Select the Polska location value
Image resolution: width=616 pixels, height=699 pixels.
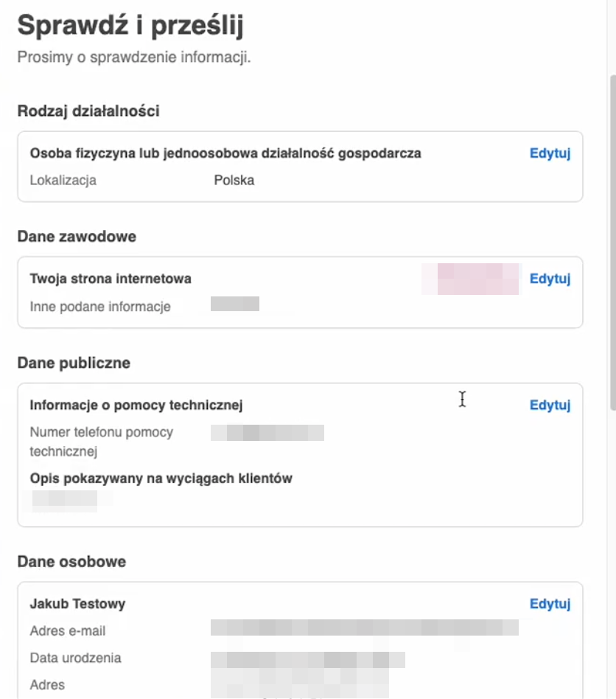coord(234,180)
